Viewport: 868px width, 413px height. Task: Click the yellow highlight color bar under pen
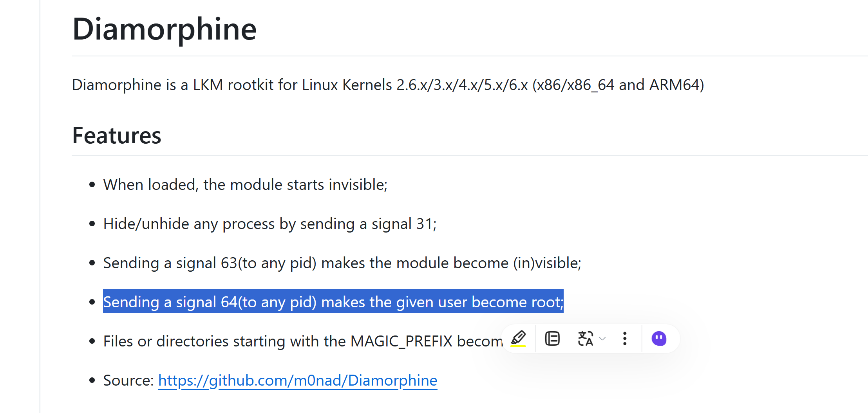[x=518, y=346]
